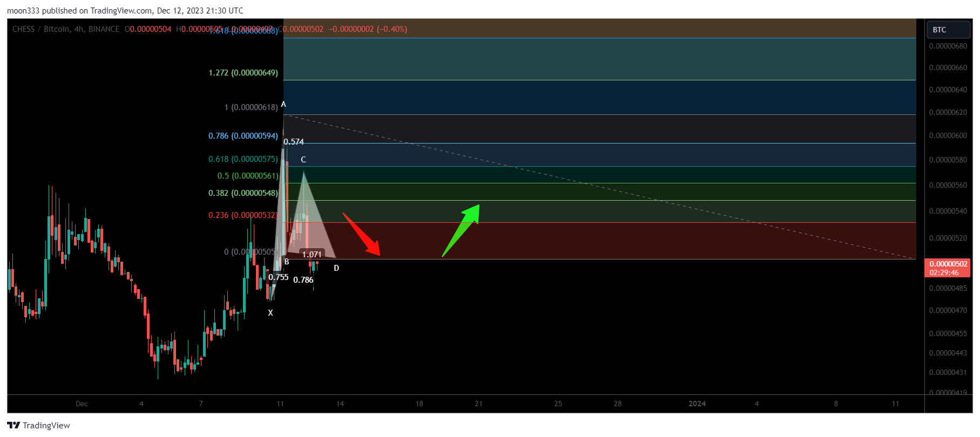Click 0.00000600 on the price axis

948,136
